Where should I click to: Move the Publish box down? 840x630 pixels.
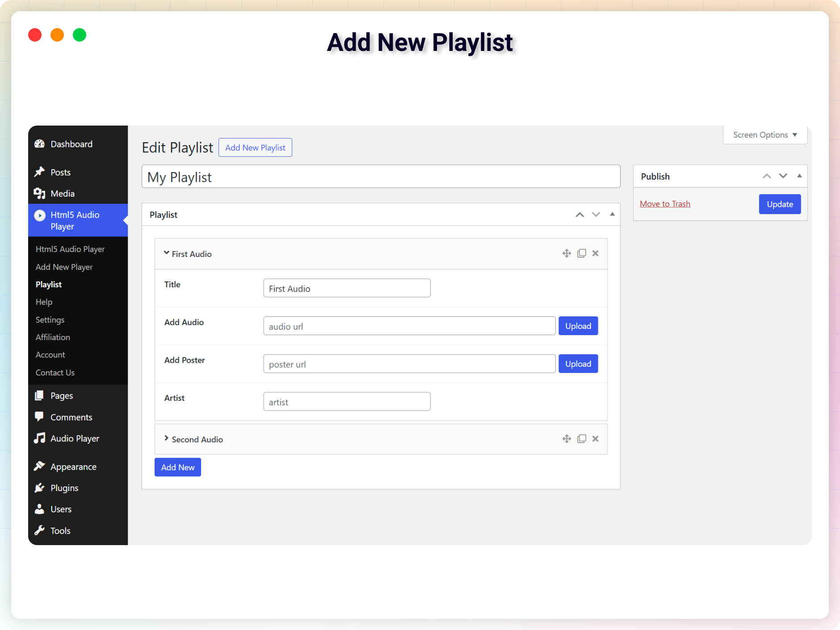[x=783, y=176]
